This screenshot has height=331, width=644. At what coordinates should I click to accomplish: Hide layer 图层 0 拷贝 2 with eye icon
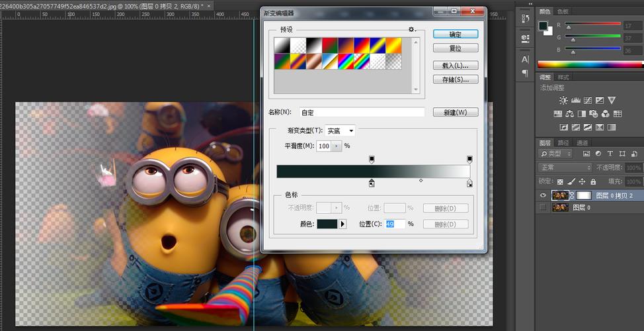(543, 195)
